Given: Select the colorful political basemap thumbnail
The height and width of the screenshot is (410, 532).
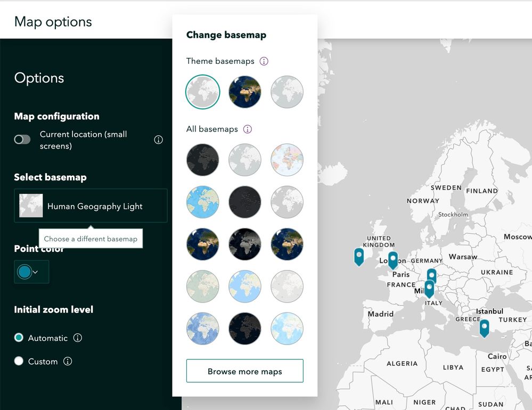Looking at the screenshot, I should pyautogui.click(x=287, y=160).
